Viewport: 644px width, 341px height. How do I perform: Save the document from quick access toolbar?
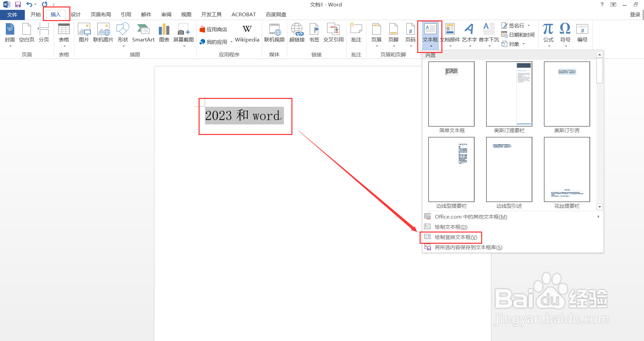pyautogui.click(x=18, y=4)
